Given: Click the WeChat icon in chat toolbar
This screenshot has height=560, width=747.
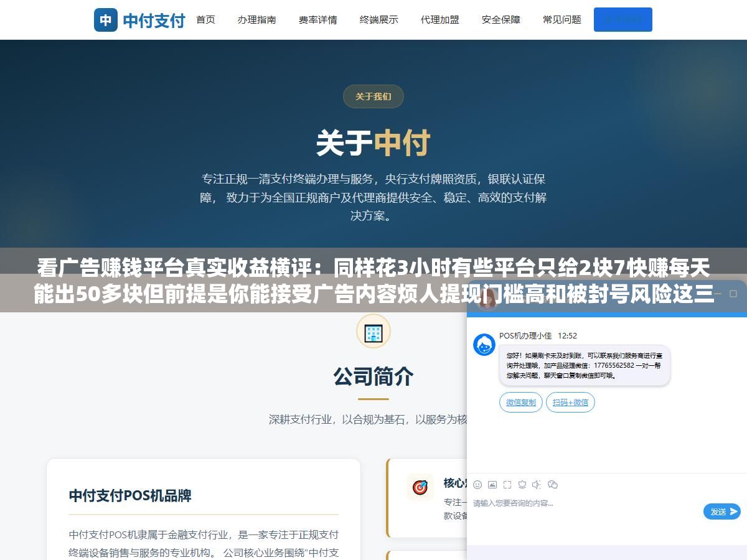Looking at the screenshot, I should click(x=552, y=485).
